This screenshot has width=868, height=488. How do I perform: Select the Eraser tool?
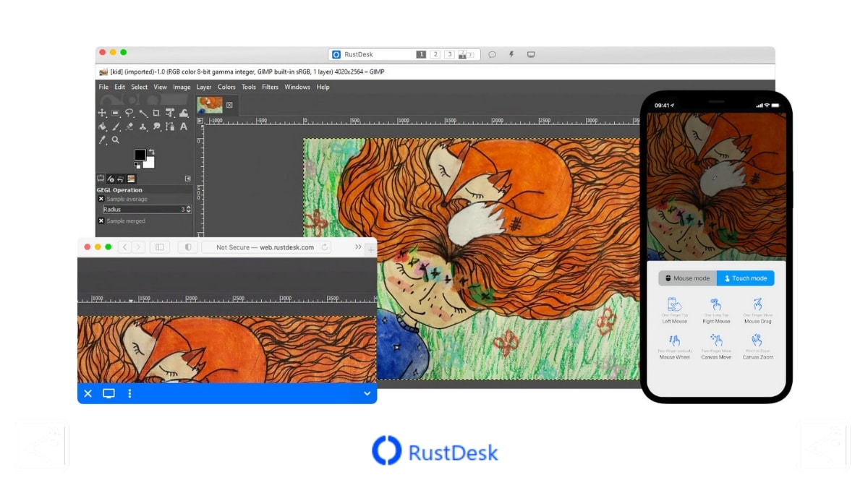pos(129,127)
